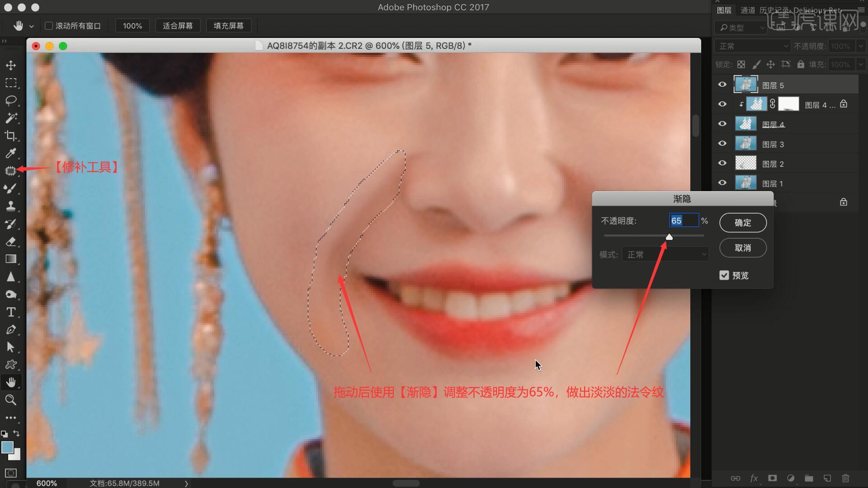
Task: Enable scroll all windows checkbox
Action: click(x=49, y=26)
